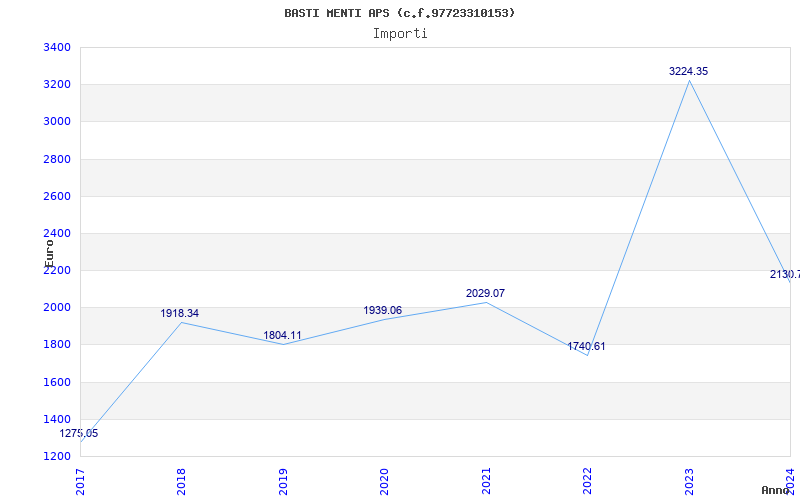
Task: Click the 3400 y-axis value
Action: click(x=57, y=47)
